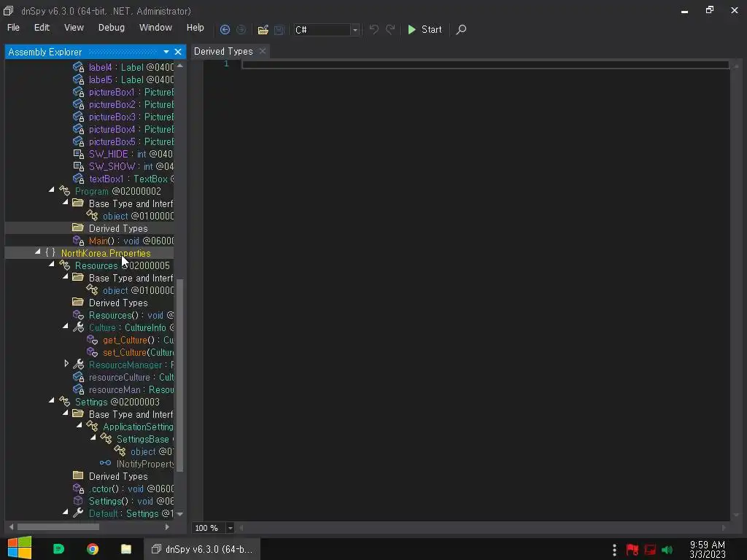Click the textBox1 field icon
This screenshot has height=560, width=747.
coord(78,179)
